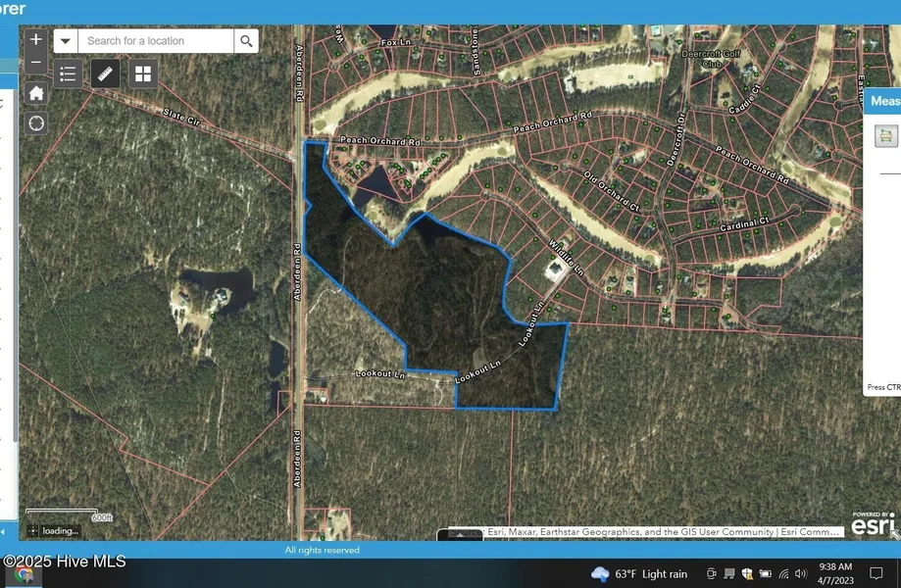Find my current location

point(36,123)
